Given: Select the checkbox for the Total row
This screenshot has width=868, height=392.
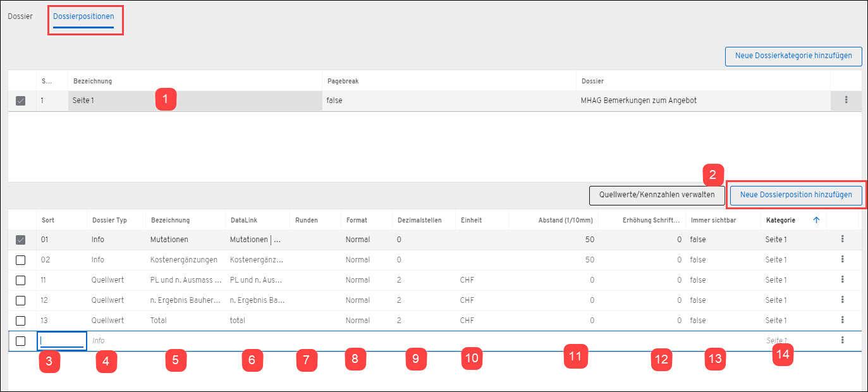Looking at the screenshot, I should [20, 321].
